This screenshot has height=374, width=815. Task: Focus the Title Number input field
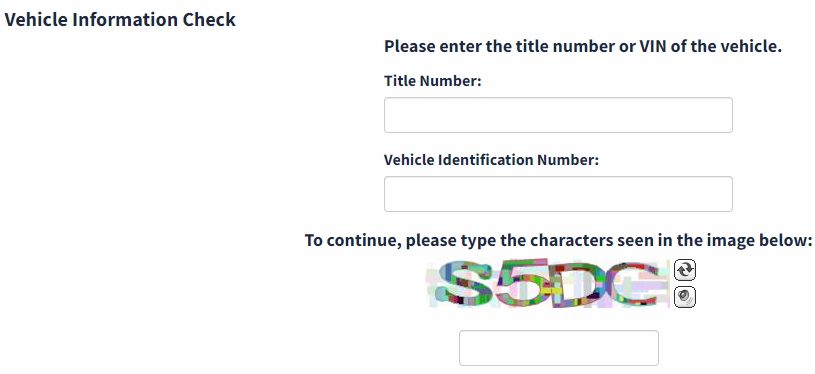pos(558,115)
